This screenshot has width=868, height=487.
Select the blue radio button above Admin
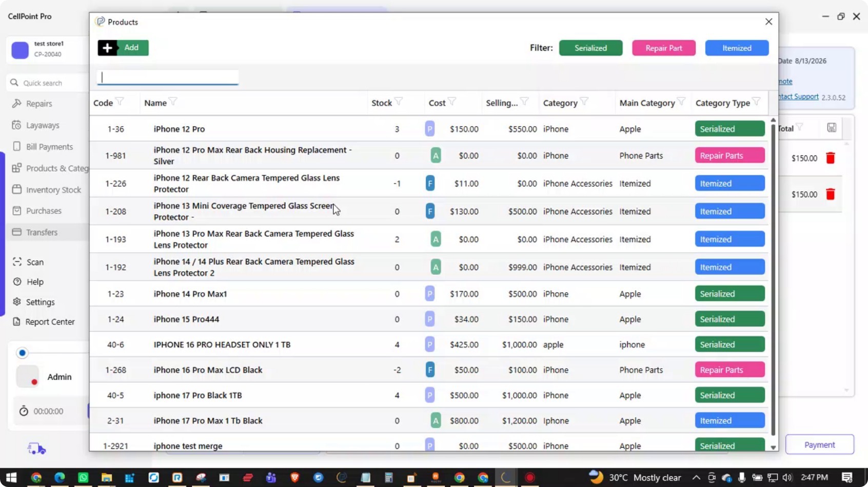[x=22, y=353]
